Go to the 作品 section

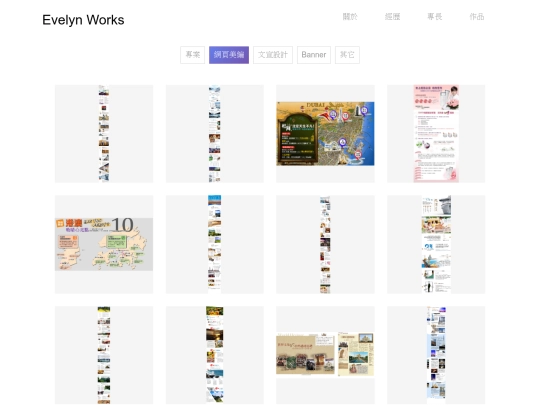[x=477, y=17]
